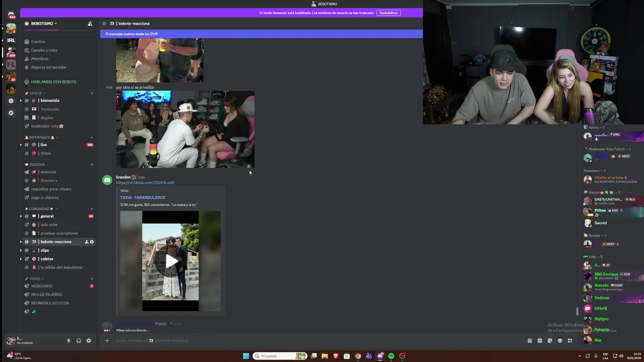Play the TikTok embedded video
The width and height of the screenshot is (644, 362).
click(171, 261)
